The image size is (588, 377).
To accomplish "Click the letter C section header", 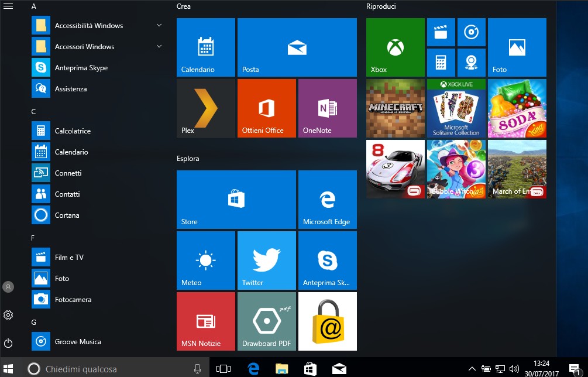I will (x=33, y=111).
